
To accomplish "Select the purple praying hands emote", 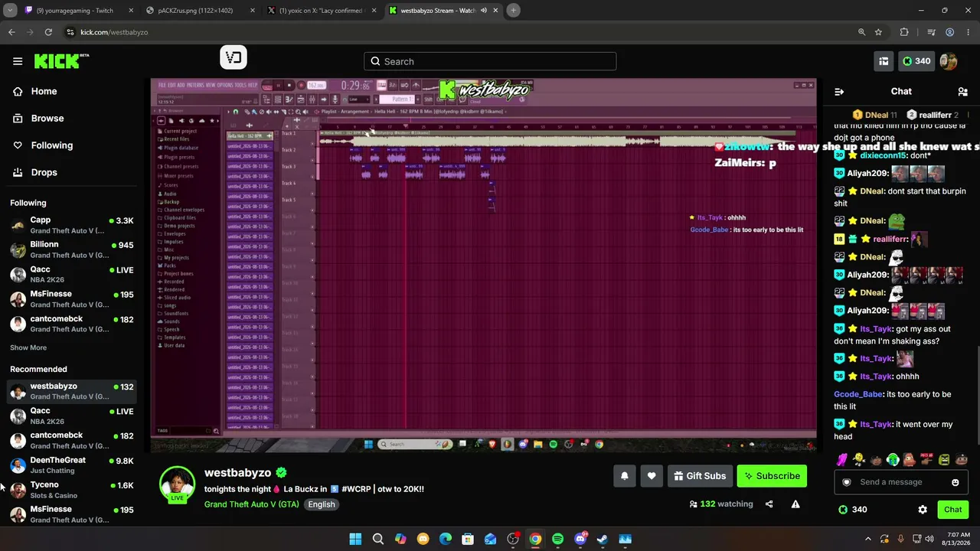I will point(843,460).
